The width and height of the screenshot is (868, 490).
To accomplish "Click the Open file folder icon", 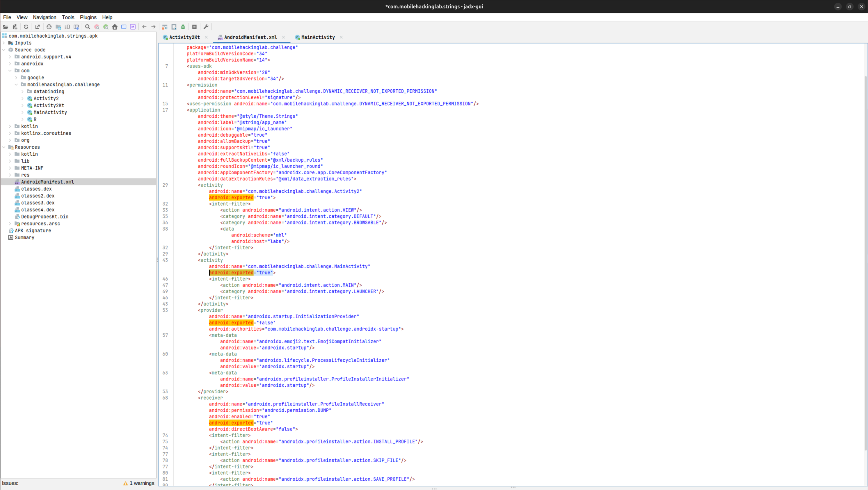I will pos(6,27).
